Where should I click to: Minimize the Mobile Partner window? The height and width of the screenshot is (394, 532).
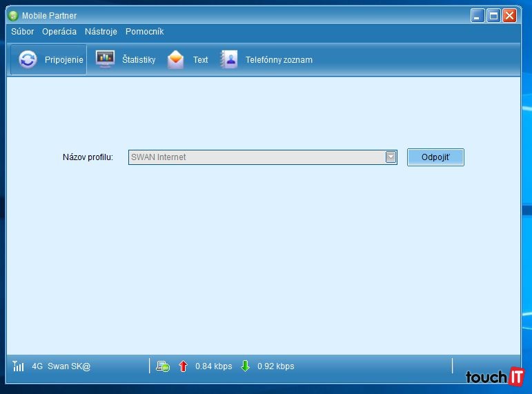[x=477, y=16]
